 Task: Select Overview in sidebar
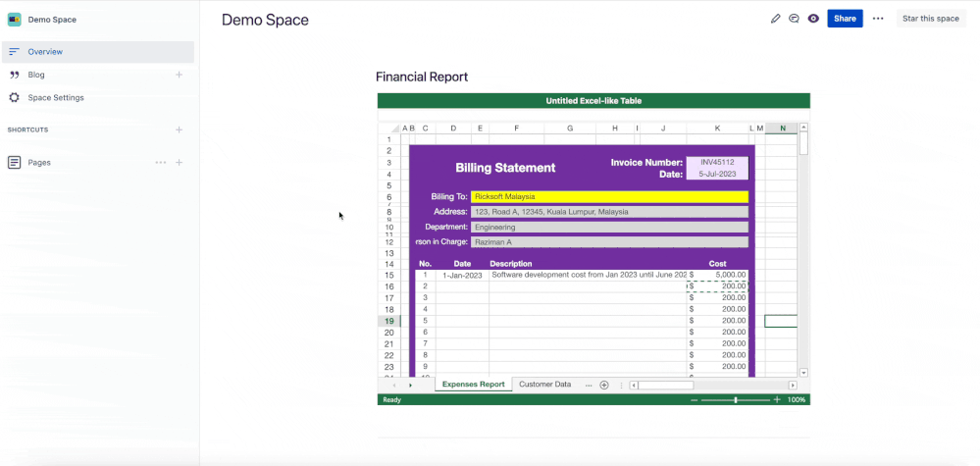[97, 52]
